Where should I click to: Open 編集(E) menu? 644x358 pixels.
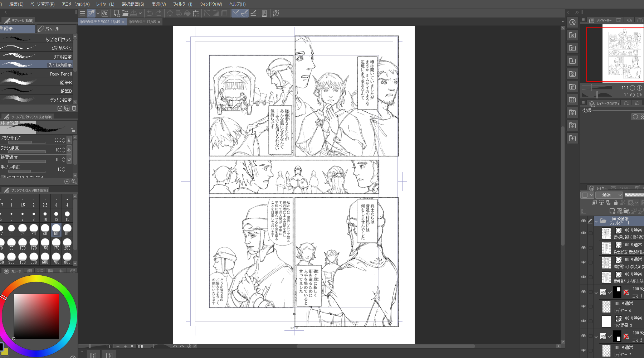pyautogui.click(x=16, y=4)
